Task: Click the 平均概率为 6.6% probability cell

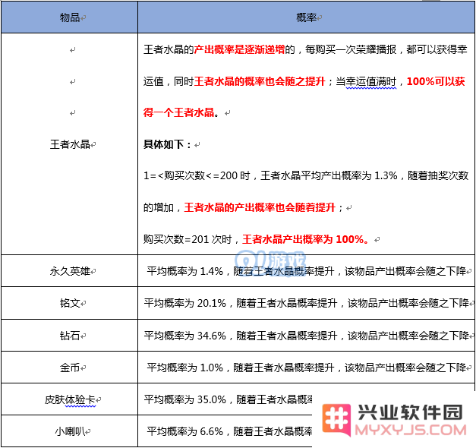Action: (x=225, y=431)
